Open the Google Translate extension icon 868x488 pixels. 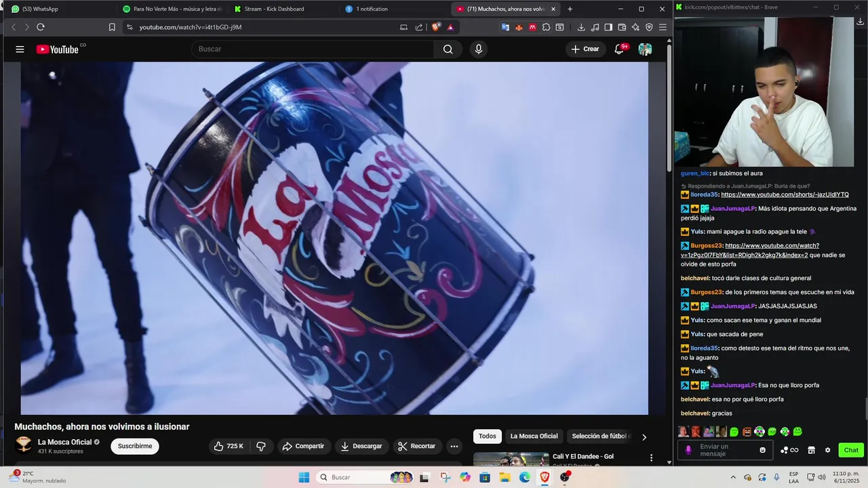pos(505,27)
